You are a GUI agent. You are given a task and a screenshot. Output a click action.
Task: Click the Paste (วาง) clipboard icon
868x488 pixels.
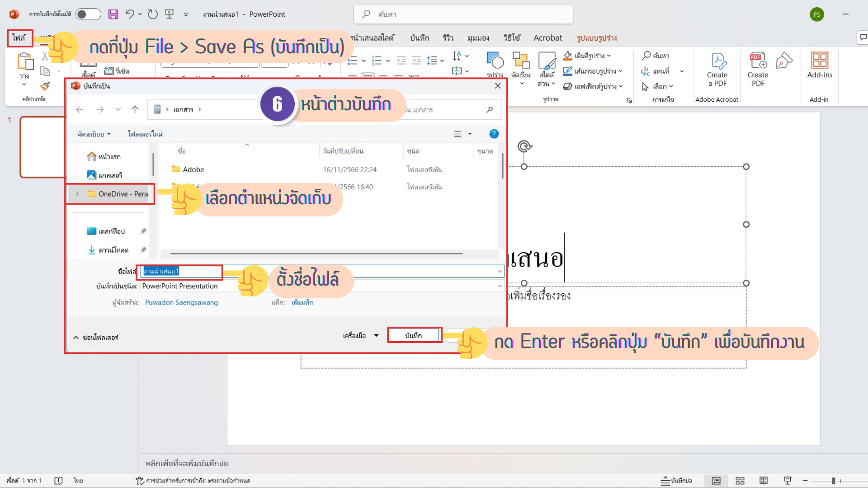pyautogui.click(x=25, y=61)
